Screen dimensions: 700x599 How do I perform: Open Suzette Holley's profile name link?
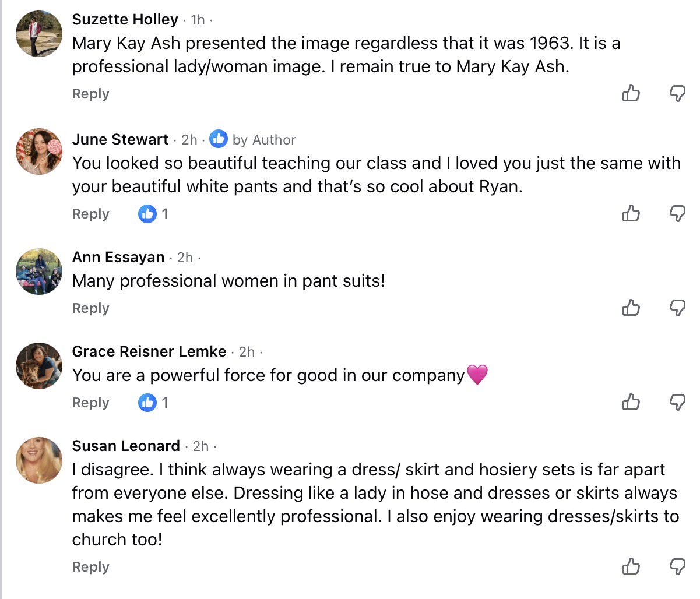coord(125,19)
